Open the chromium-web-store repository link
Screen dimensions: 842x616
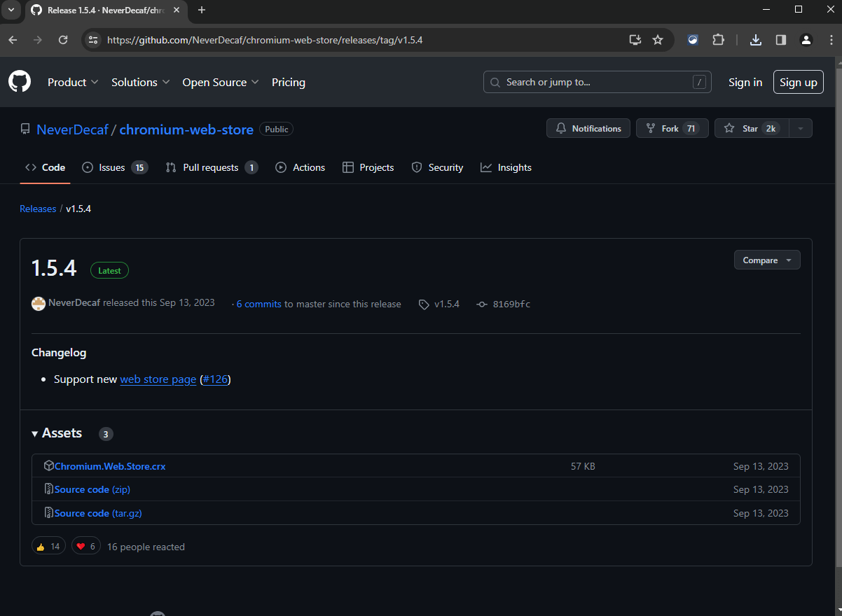pos(186,129)
